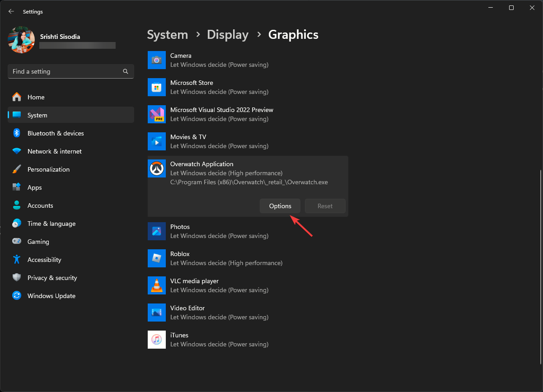Click the user profile picture
The width and height of the screenshot is (543, 392).
21,40
